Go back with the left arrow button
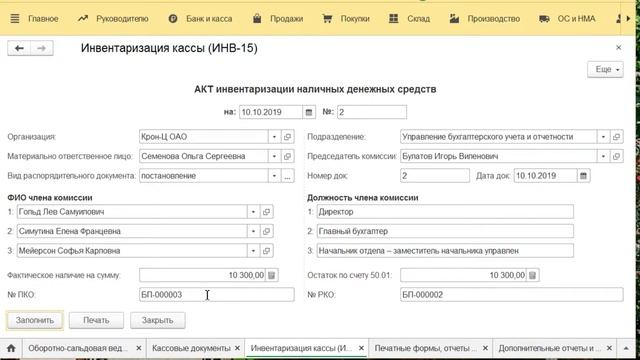The image size is (640, 360). point(19,48)
